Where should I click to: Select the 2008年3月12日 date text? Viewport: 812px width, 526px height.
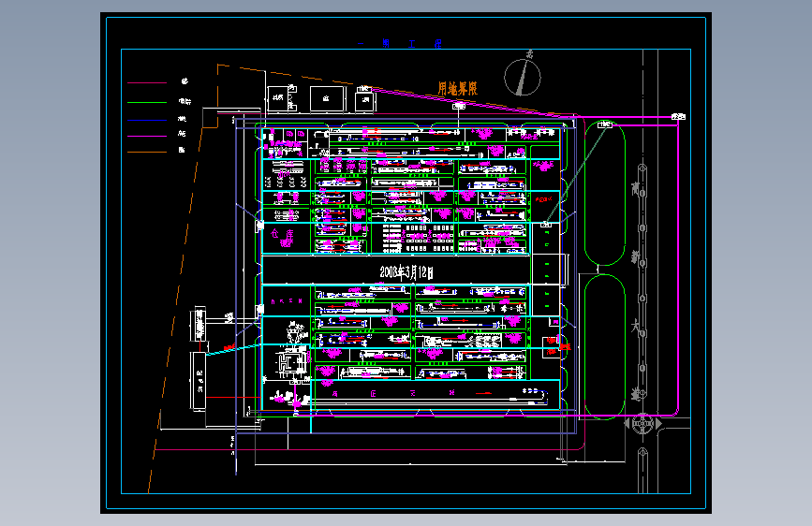tap(406, 272)
